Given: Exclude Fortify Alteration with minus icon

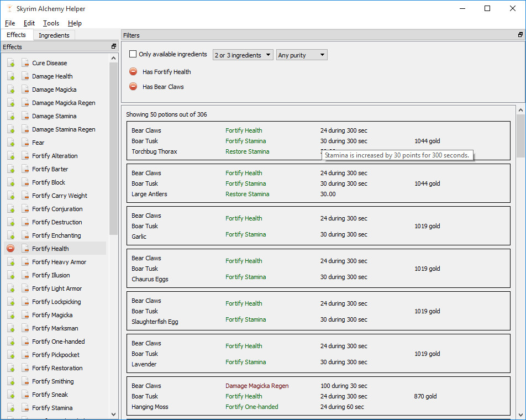Looking at the screenshot, I should [x=25, y=156].
